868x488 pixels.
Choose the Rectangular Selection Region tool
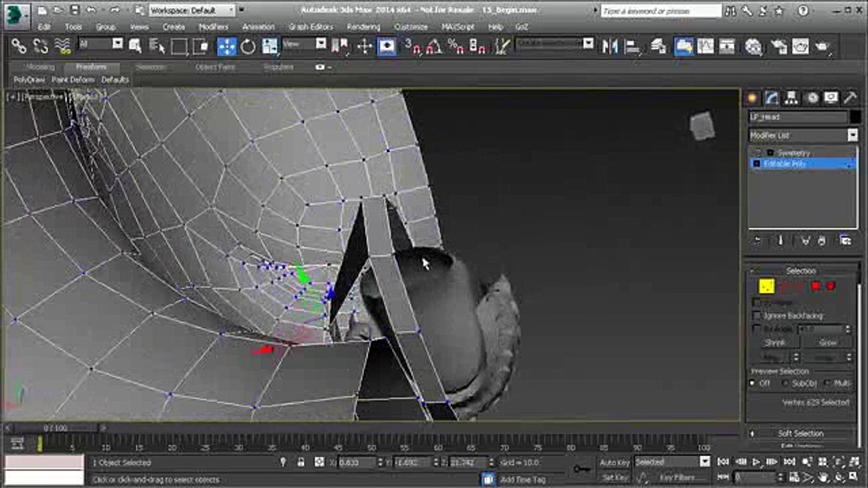pyautogui.click(x=180, y=46)
